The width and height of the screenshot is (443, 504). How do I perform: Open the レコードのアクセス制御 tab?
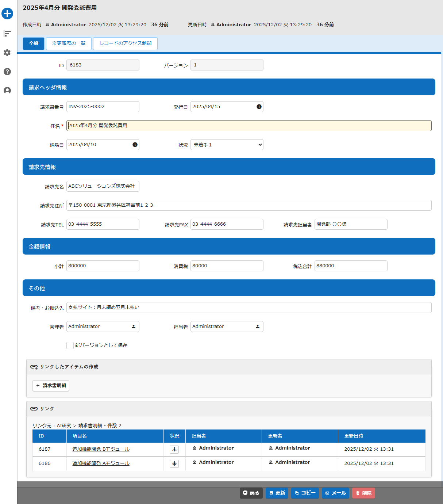click(x=125, y=43)
